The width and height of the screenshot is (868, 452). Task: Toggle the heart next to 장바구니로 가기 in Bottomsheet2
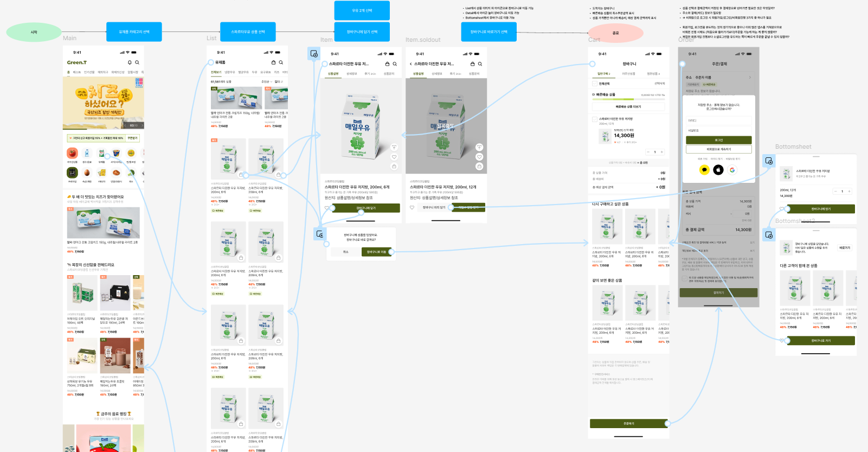coord(782,341)
